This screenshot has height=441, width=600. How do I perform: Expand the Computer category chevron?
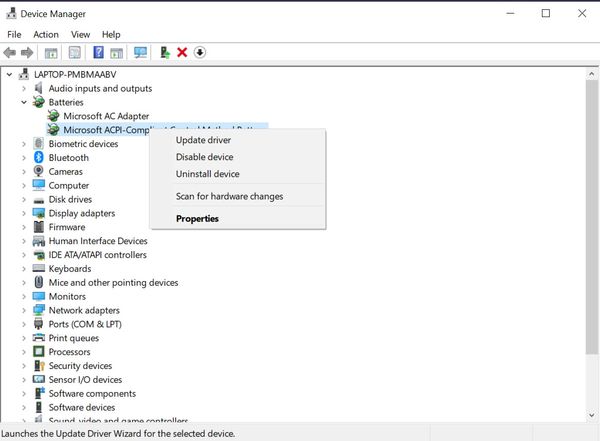coord(24,185)
